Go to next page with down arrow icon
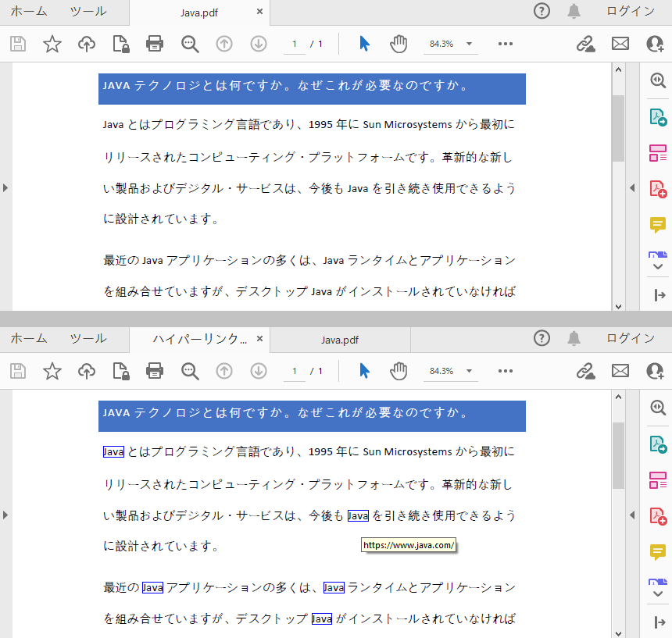The image size is (672, 638). tap(258, 44)
